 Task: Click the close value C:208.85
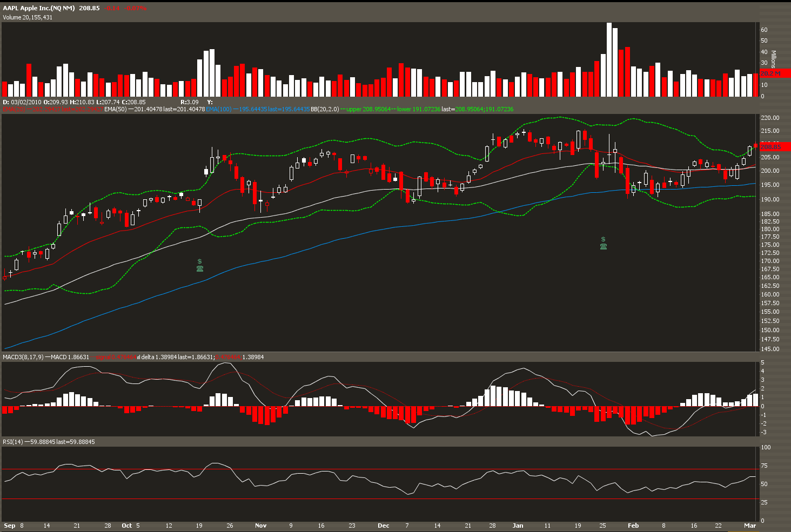[x=133, y=102]
